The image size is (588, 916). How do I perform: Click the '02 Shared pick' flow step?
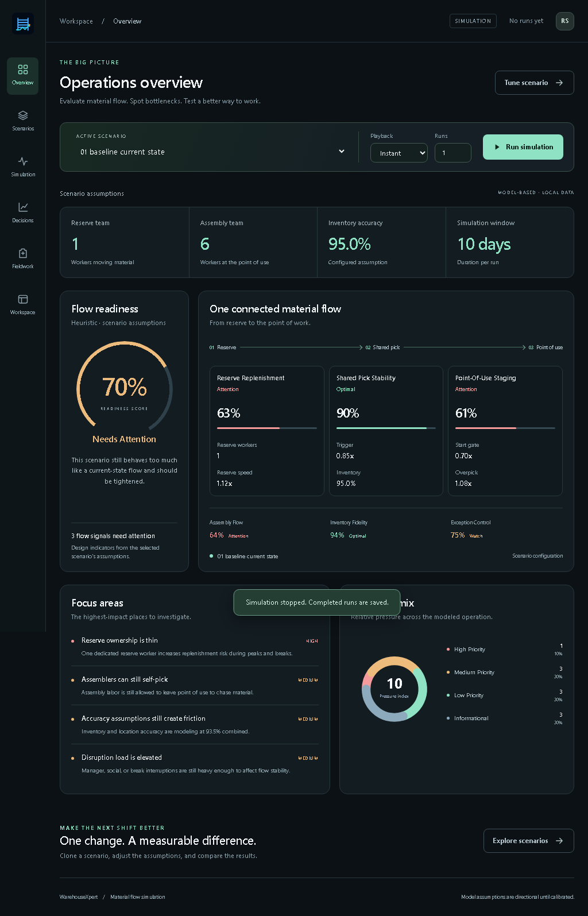(383, 347)
